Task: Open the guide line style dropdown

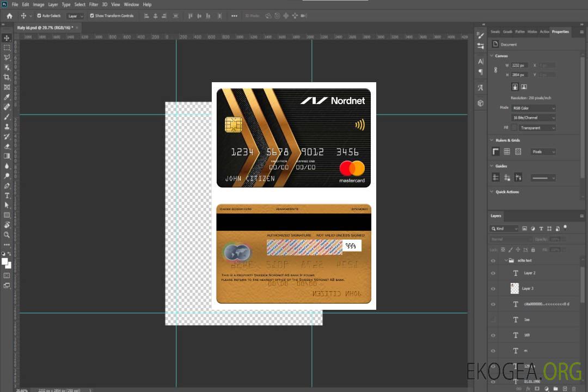Action: [x=543, y=178]
